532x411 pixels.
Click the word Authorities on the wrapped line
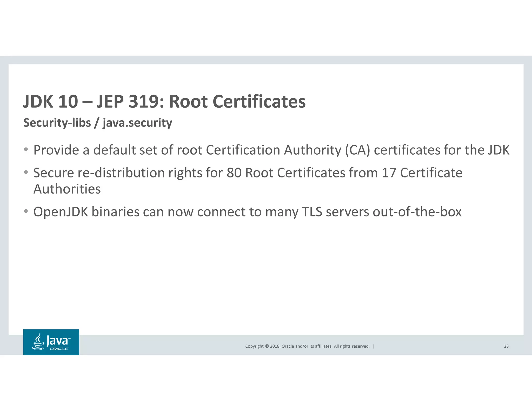pos(67,189)
